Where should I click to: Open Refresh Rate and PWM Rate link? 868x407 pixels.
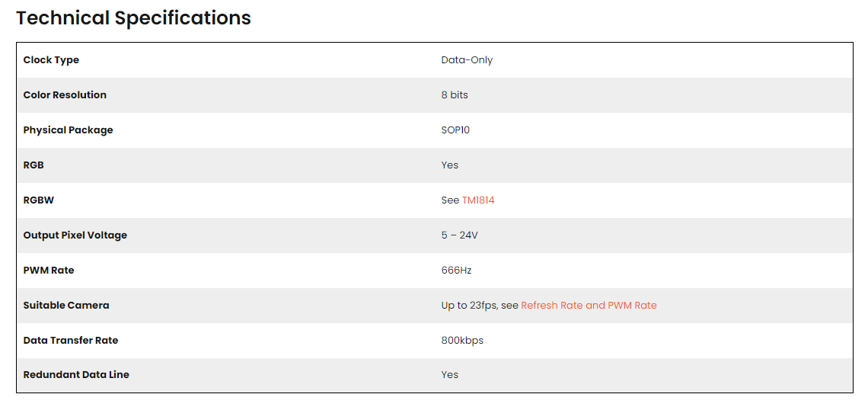click(x=589, y=305)
